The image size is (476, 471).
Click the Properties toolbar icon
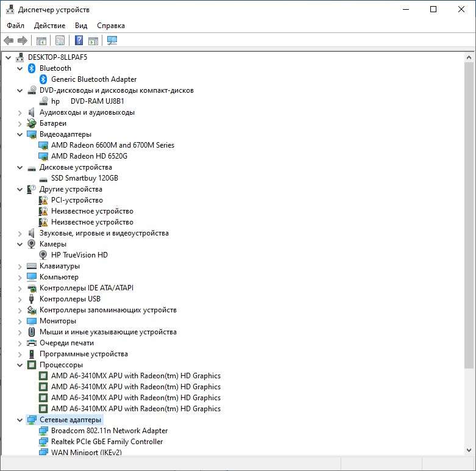tap(60, 40)
